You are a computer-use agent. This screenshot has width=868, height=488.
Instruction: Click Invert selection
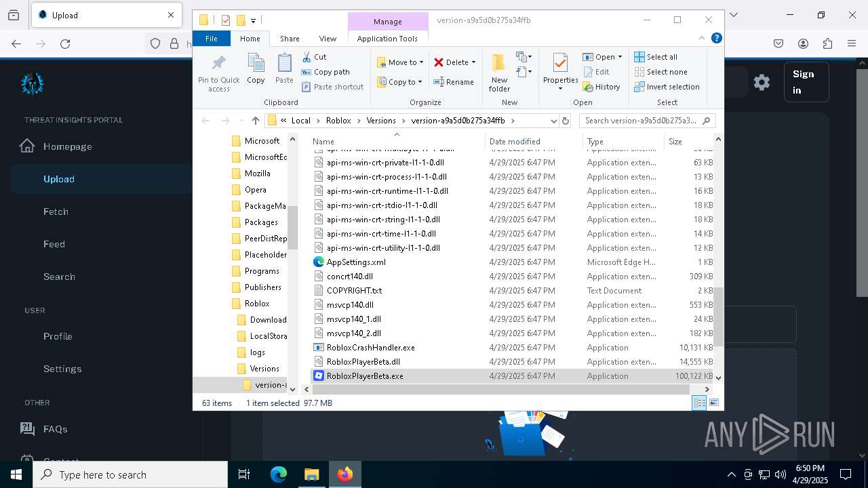coord(667,87)
